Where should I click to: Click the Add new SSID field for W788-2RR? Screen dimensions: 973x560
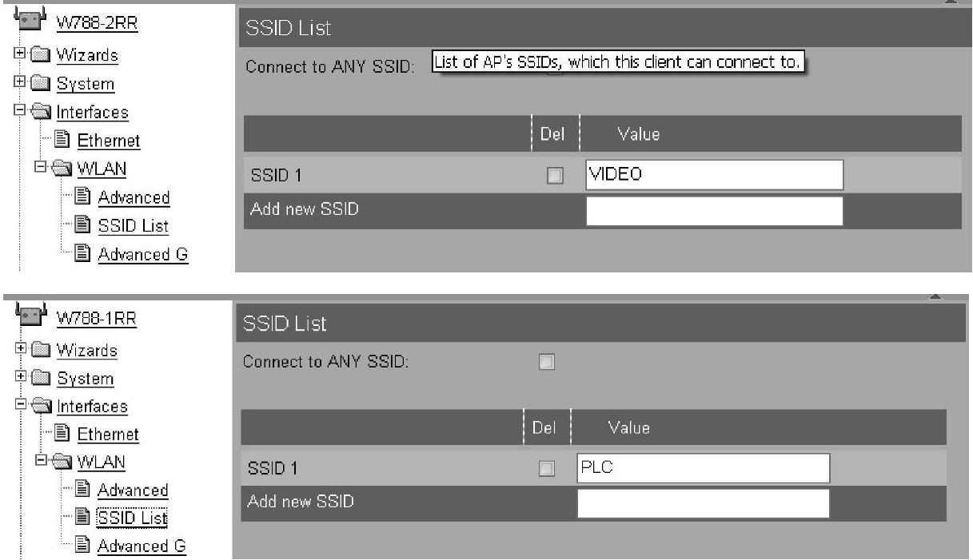tap(714, 212)
